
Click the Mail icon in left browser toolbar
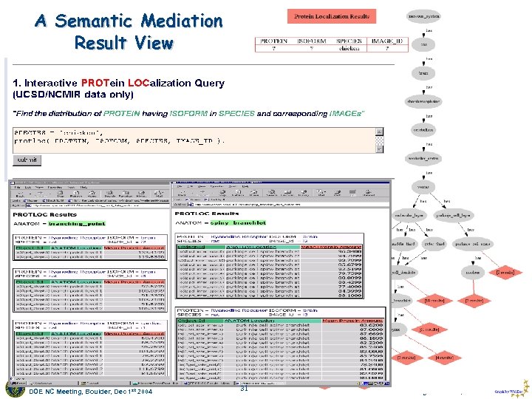click(159, 194)
